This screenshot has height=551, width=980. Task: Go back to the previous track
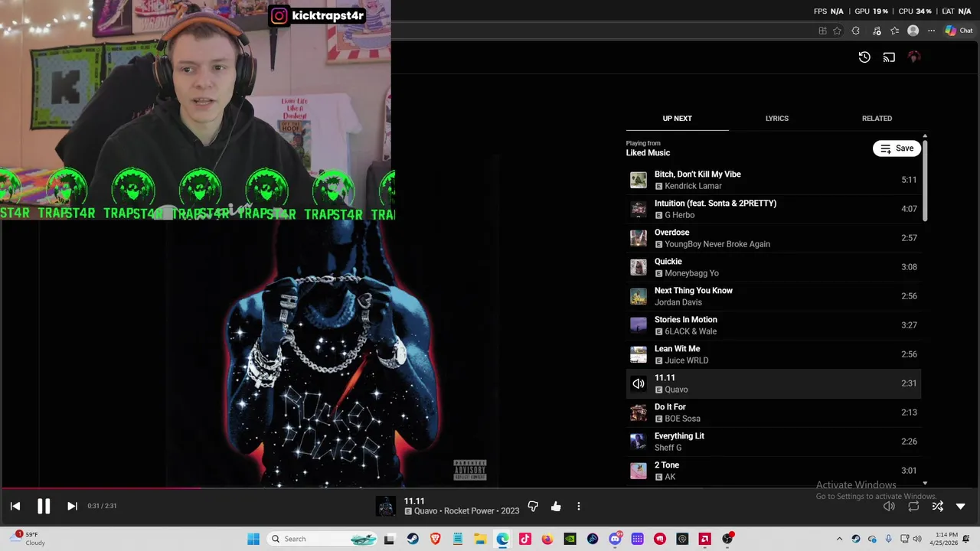15,506
